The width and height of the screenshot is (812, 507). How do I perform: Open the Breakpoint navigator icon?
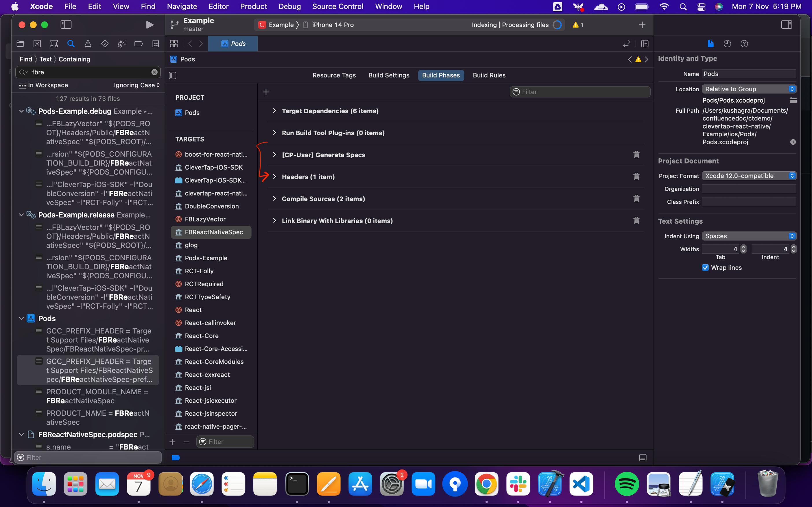tap(138, 44)
